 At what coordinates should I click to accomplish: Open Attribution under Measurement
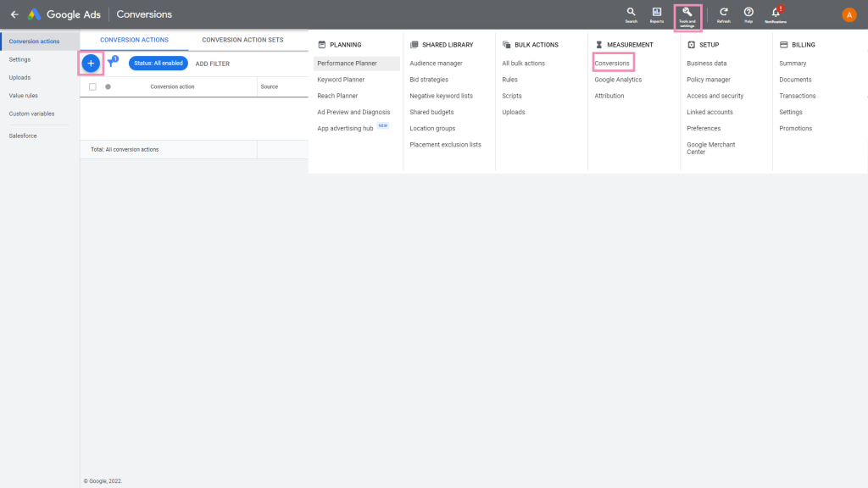tap(609, 96)
